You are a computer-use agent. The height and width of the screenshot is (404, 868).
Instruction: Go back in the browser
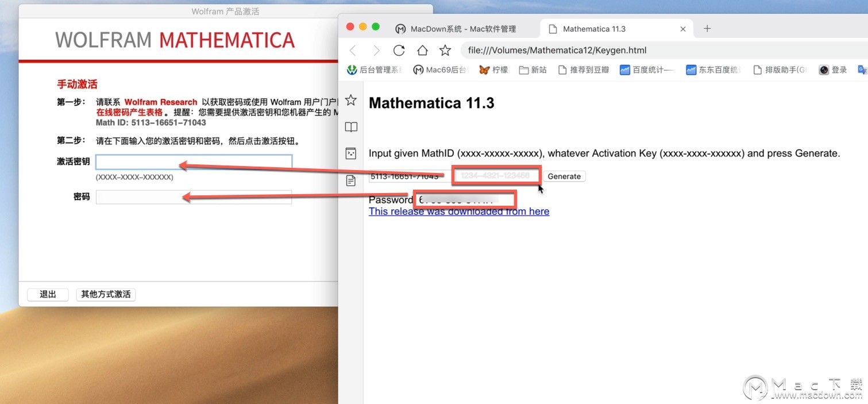[x=353, y=51]
